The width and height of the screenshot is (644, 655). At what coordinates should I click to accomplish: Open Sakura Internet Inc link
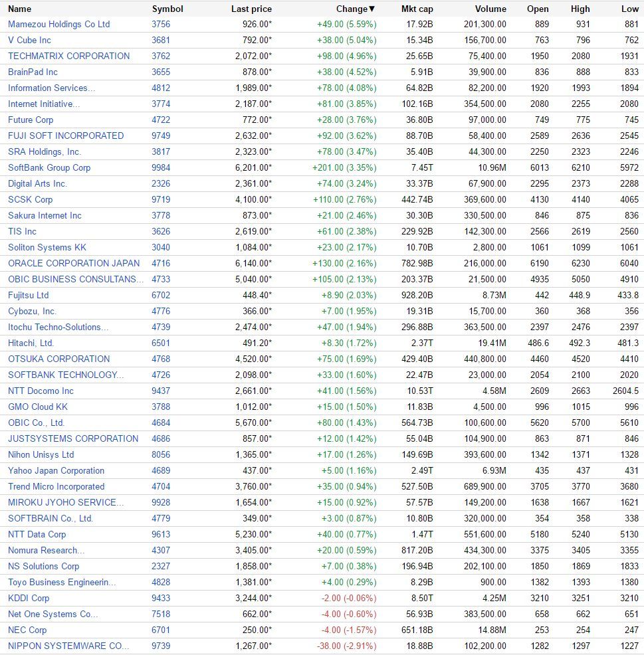[45, 215]
